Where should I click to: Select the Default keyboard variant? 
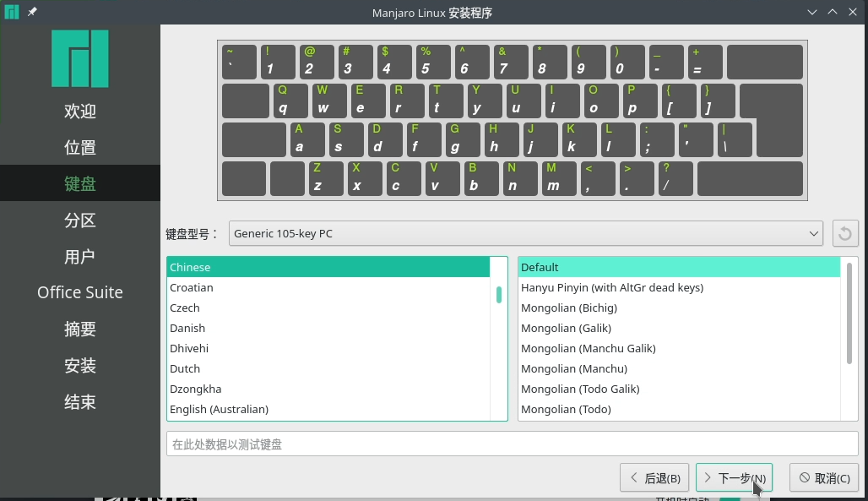(679, 267)
